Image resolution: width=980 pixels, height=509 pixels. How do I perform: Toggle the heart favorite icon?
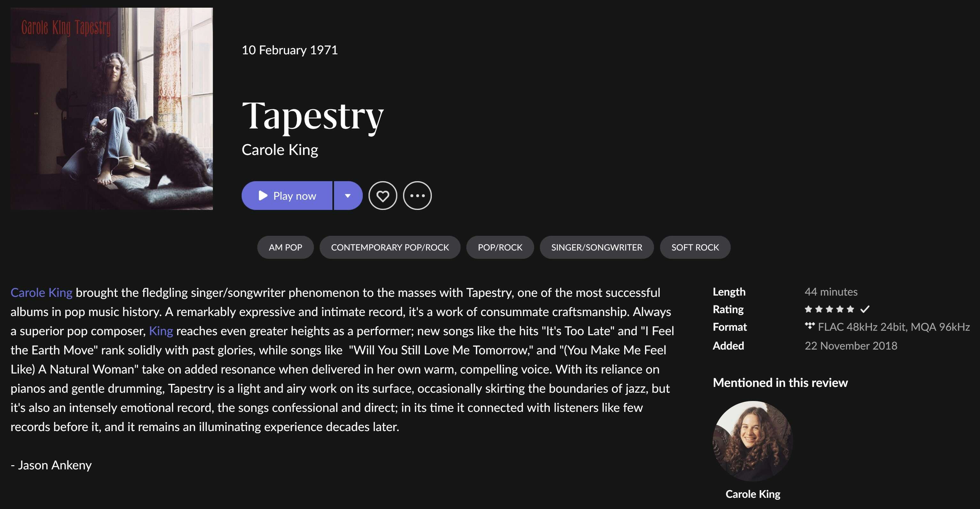click(383, 196)
